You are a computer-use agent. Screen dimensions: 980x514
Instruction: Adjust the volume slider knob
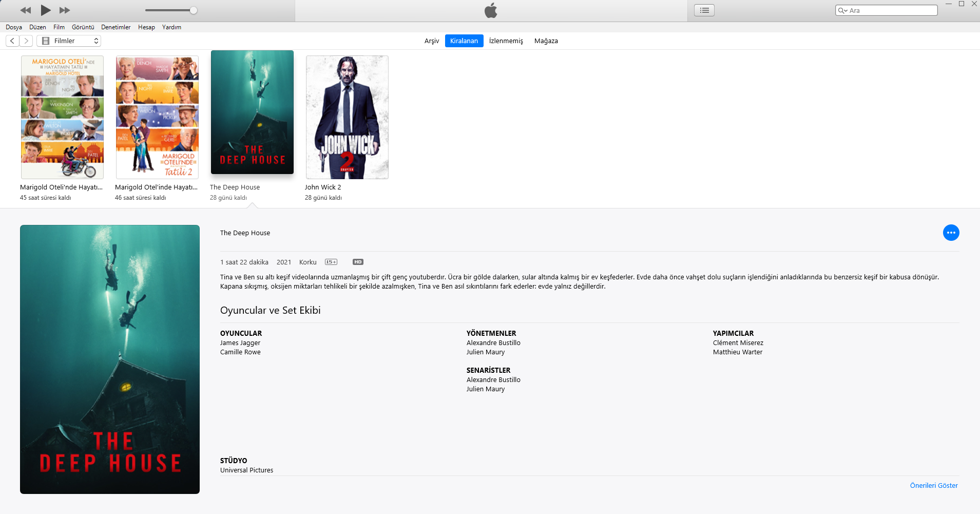click(194, 10)
